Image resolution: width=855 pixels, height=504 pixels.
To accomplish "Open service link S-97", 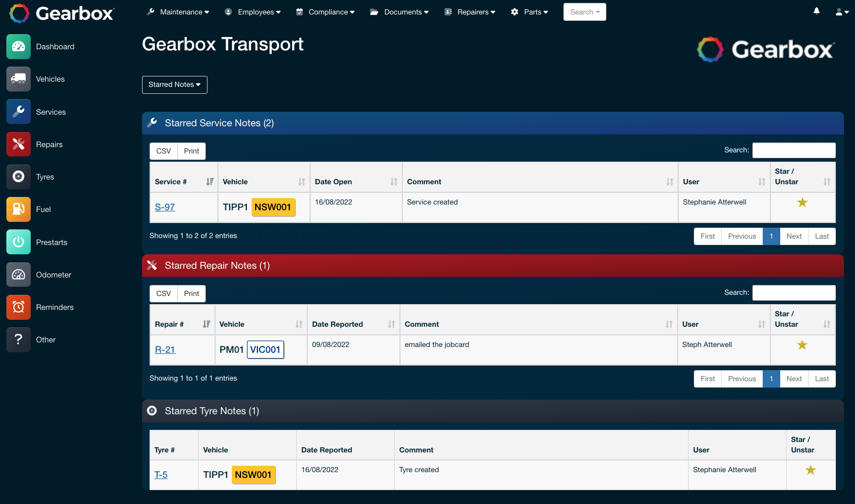I will (x=165, y=207).
